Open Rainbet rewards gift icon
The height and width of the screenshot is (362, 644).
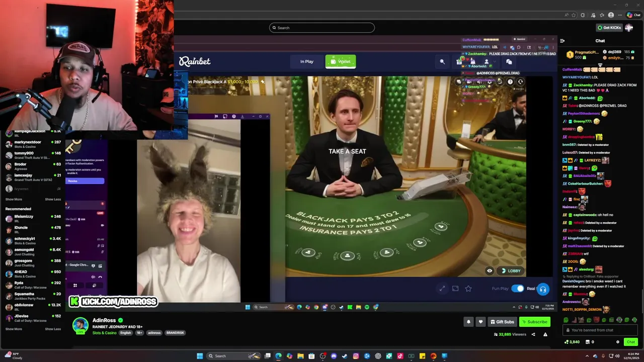459,61
